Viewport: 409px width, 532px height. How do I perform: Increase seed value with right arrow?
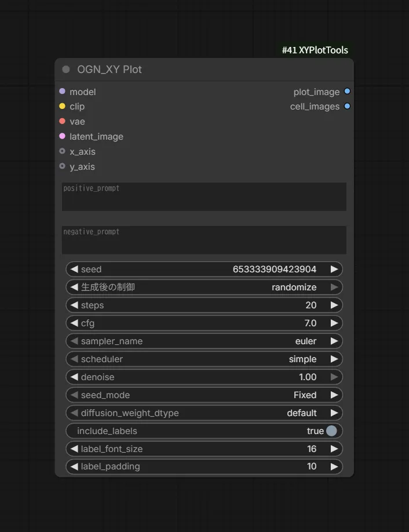pos(334,269)
